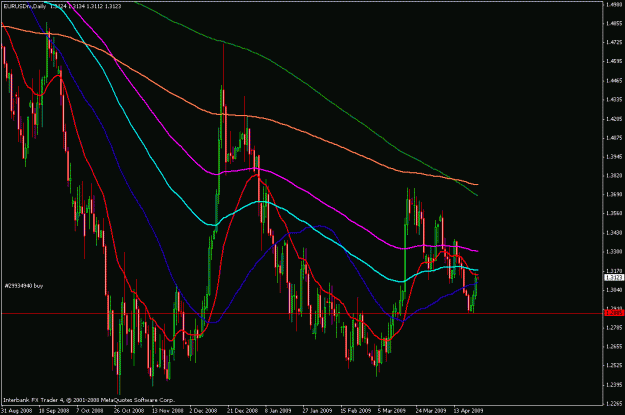Click the 1.3560 price scale label

pyautogui.click(x=614, y=213)
